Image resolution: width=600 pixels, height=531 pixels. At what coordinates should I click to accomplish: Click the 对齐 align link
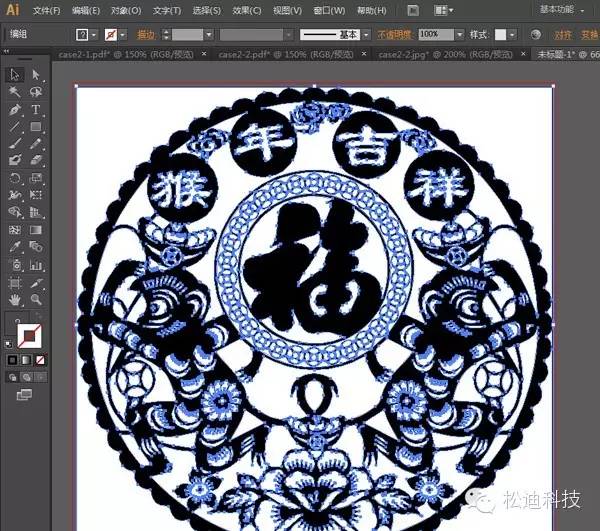point(563,35)
